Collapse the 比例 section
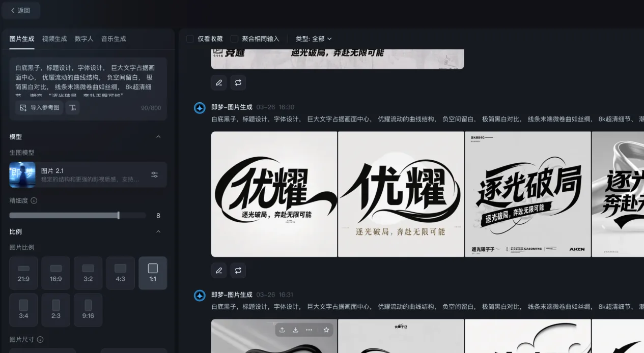Viewport: 644px width, 353px height. point(158,231)
